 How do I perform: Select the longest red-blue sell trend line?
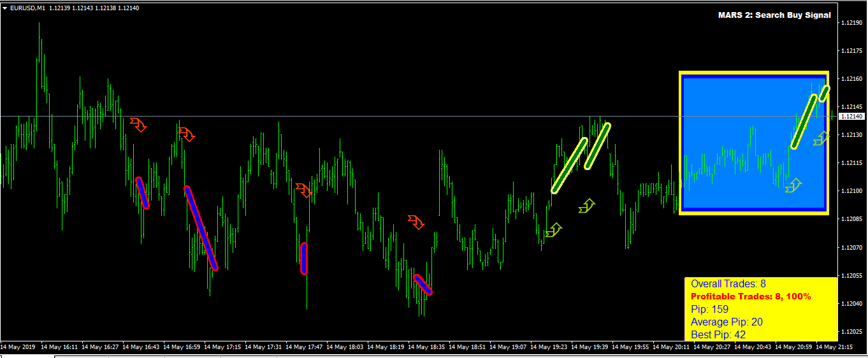pyautogui.click(x=201, y=228)
